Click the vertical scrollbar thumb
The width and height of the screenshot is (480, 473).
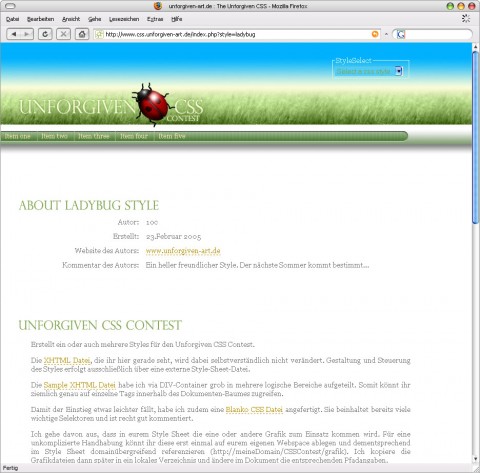[x=476, y=137]
